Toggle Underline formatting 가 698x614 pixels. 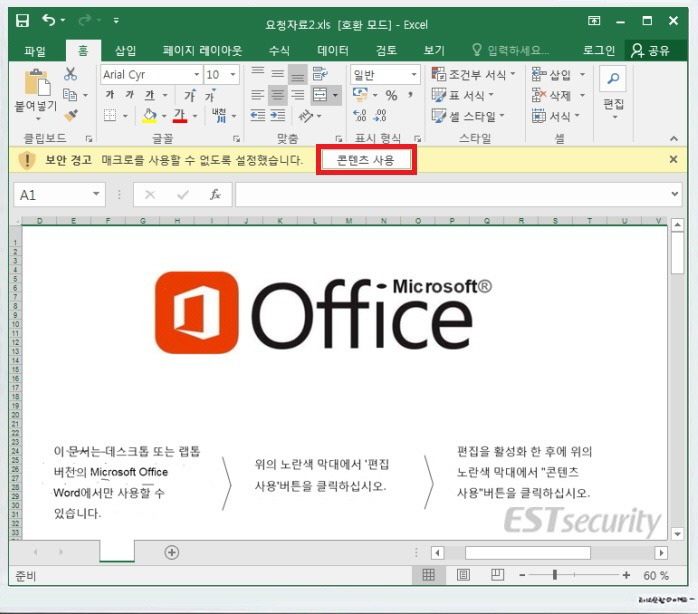pyautogui.click(x=150, y=95)
